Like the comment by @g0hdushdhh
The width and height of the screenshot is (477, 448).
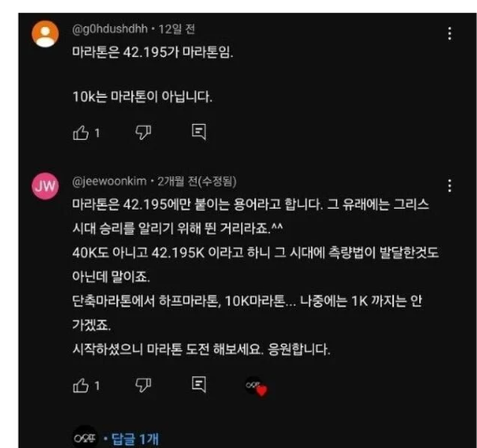(x=81, y=133)
